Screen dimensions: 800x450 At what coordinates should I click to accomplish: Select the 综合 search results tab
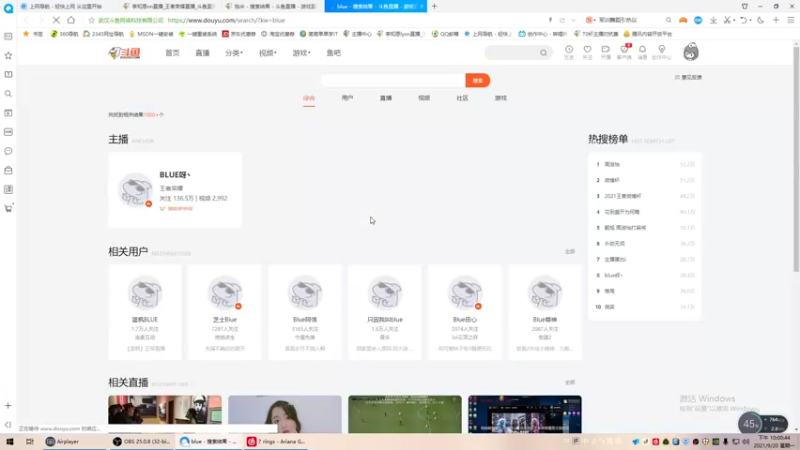[x=309, y=98]
